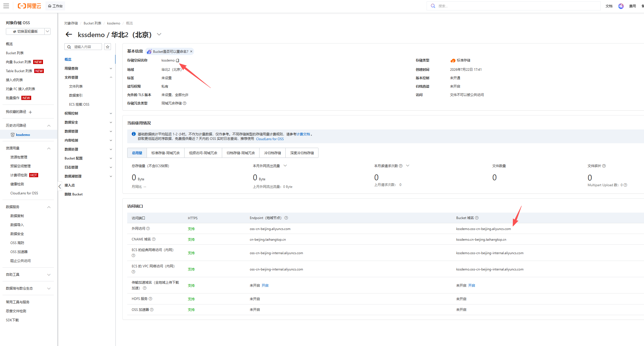The image size is (644, 346).
Task: Copy the bucket name kssdemo
Action: pyautogui.click(x=178, y=60)
